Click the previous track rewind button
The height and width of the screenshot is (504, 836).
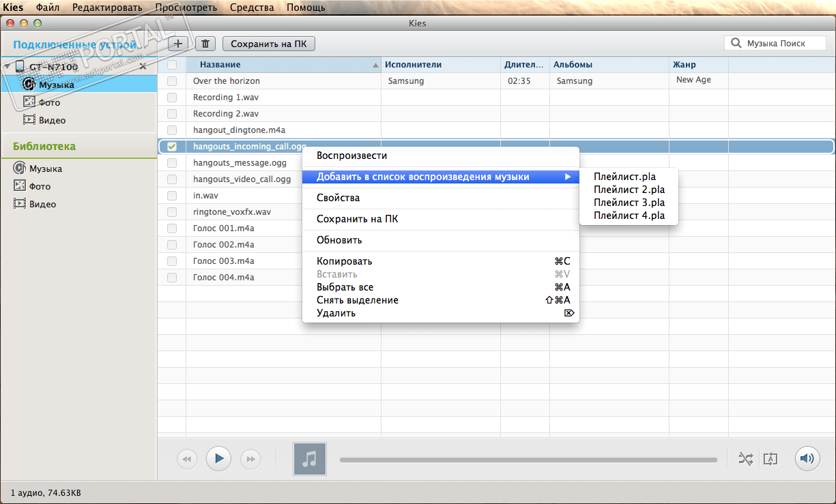(187, 459)
